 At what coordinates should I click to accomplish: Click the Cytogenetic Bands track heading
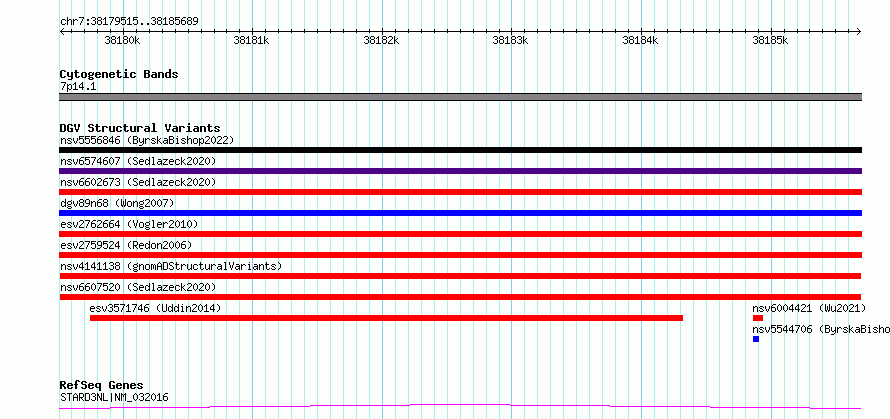pyautogui.click(x=119, y=74)
